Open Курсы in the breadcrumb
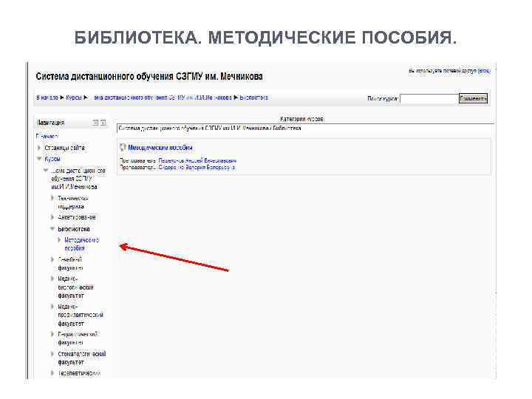Screen dimensions: 532x399 coord(74,98)
